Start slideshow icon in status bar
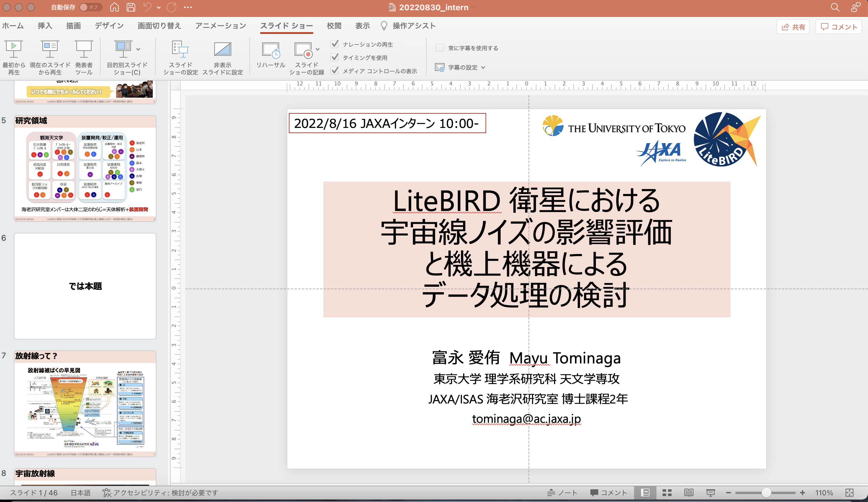Image resolution: width=868 pixels, height=502 pixels. [710, 493]
